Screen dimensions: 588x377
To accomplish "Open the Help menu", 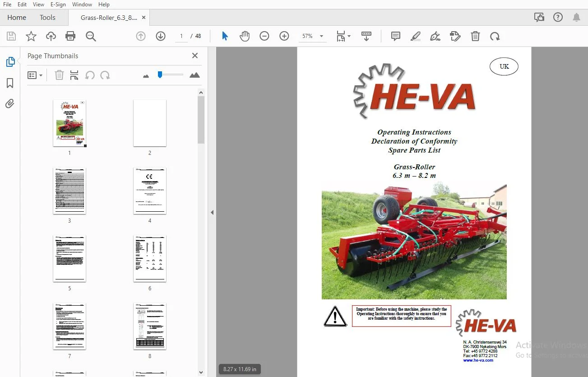I will tap(104, 5).
